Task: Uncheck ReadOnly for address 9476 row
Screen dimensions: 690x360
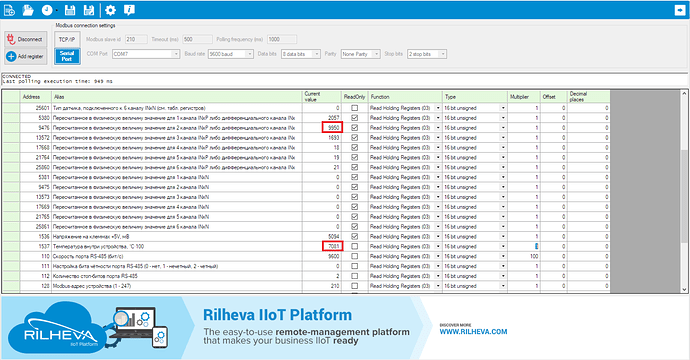Action: [354, 128]
